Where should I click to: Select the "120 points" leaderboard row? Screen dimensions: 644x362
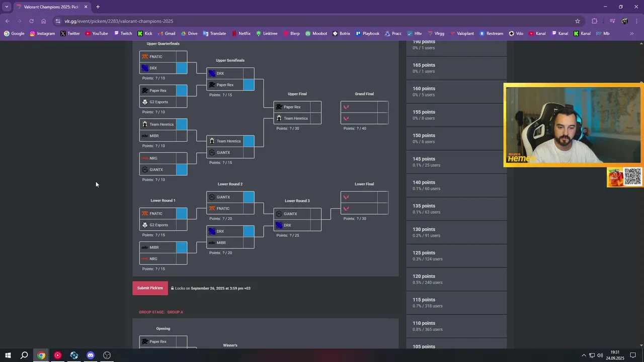point(456,279)
